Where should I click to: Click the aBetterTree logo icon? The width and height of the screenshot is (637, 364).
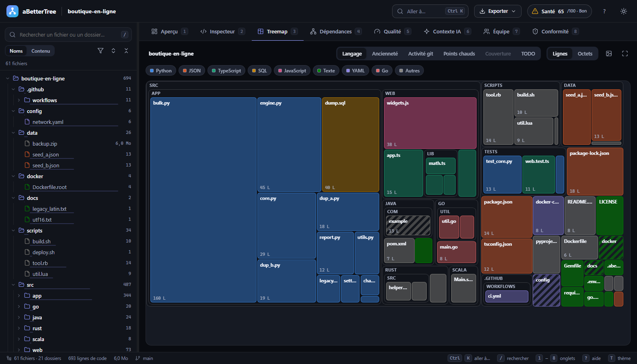coord(12,11)
